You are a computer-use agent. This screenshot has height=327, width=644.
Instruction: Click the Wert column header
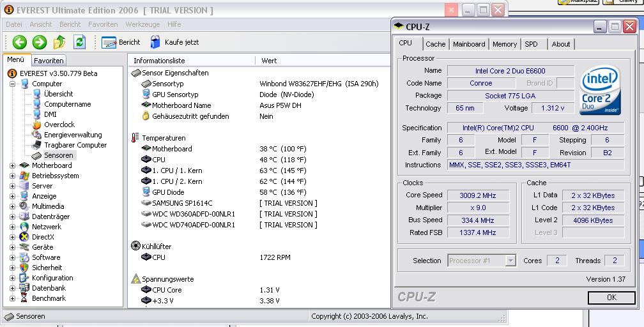pos(323,61)
